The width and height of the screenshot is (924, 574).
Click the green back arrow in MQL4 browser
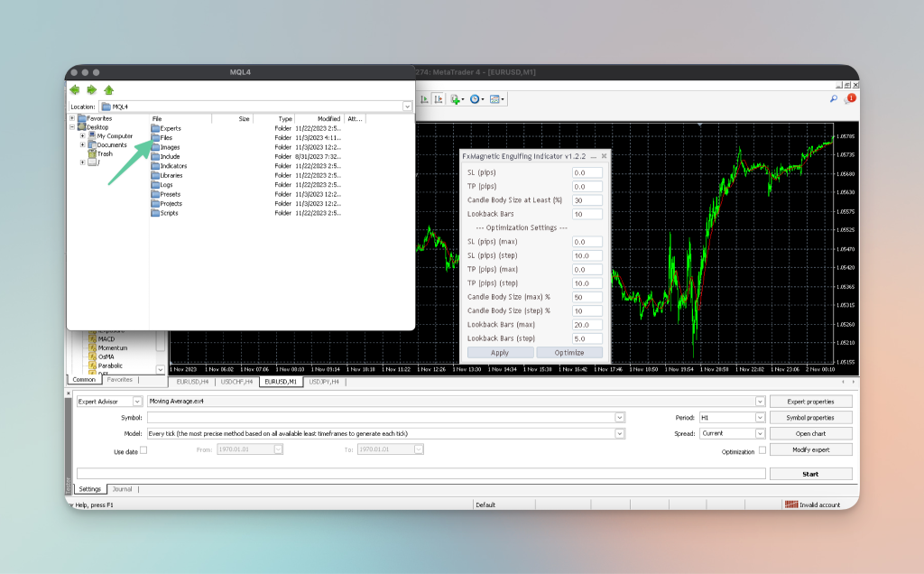tap(75, 89)
